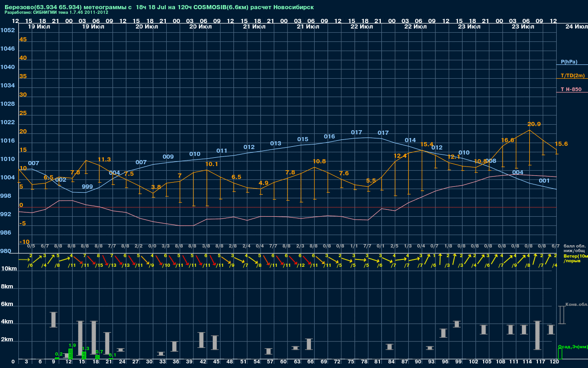Viewport: 588px width, 368px height.
Task: Click the Конв.обл. legend bracket icon
Action: point(561,315)
